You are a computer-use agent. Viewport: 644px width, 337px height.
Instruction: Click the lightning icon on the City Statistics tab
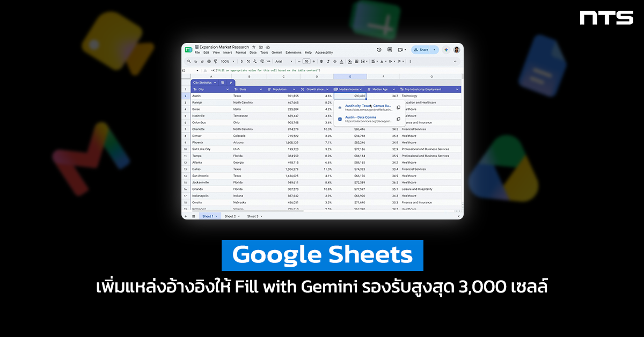point(231,83)
